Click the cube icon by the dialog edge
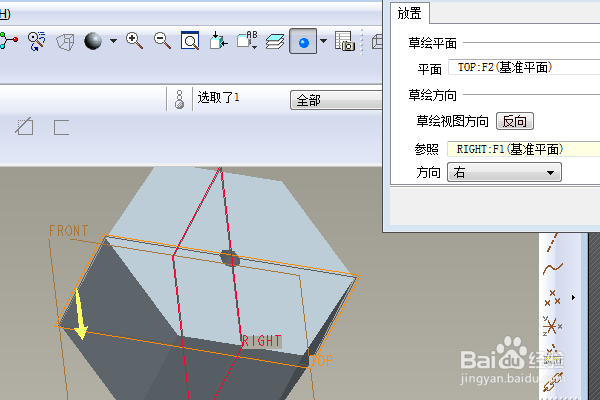The width and height of the screenshot is (600, 400). point(377,41)
